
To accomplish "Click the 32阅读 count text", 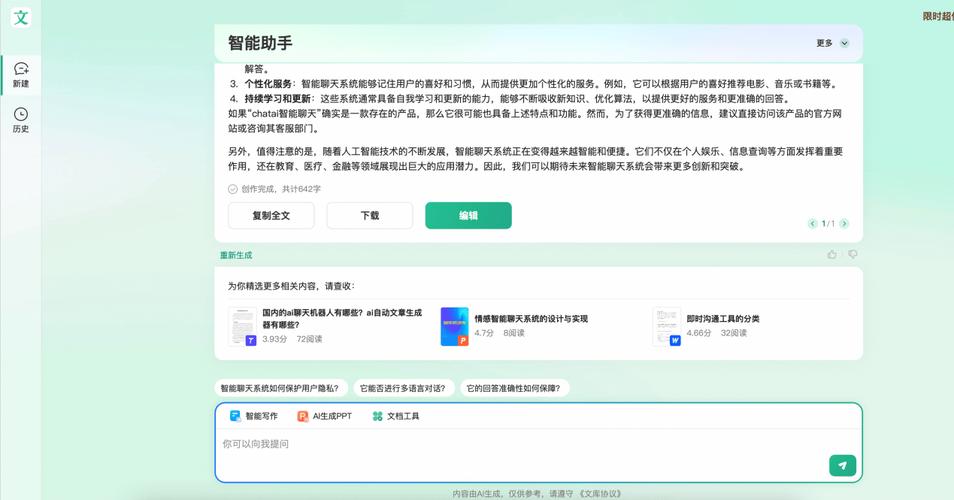I will pos(734,333).
